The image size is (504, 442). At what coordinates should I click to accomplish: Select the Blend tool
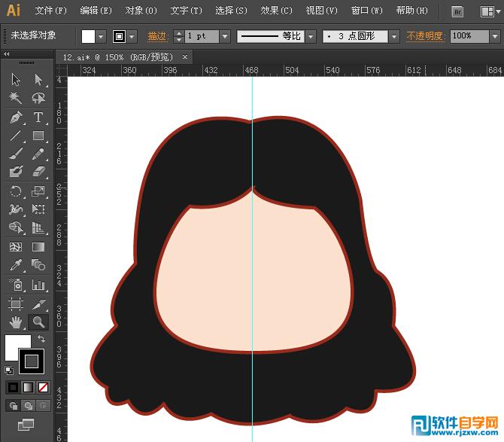tap(38, 265)
